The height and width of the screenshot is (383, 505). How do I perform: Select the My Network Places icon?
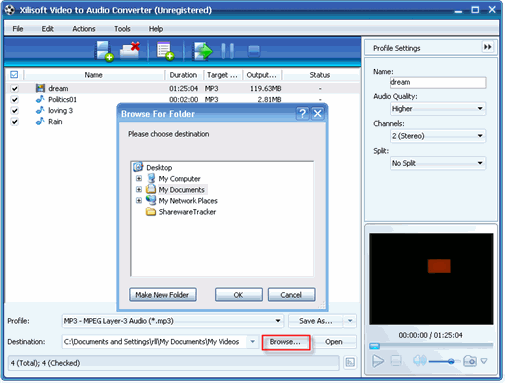[151, 200]
